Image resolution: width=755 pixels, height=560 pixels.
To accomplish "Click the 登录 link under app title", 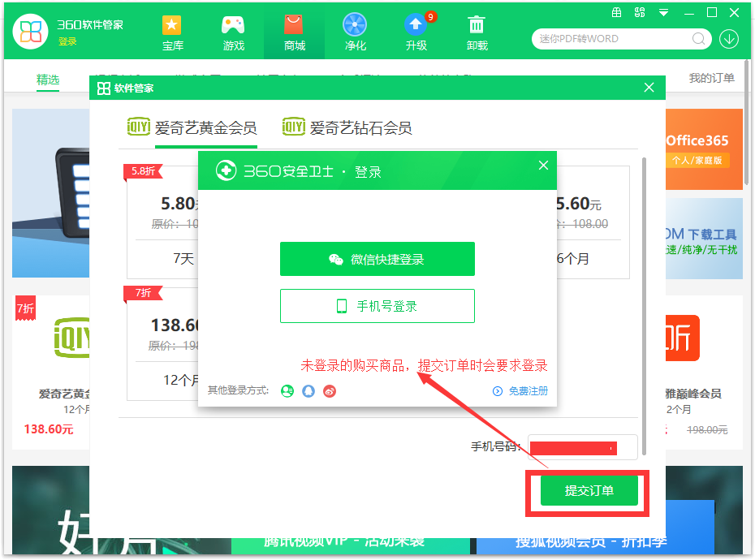I will click(x=67, y=42).
